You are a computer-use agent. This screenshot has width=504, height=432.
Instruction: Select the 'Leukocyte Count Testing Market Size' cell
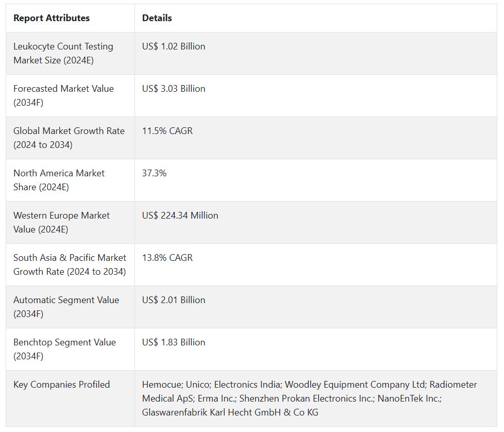[x=63, y=53]
